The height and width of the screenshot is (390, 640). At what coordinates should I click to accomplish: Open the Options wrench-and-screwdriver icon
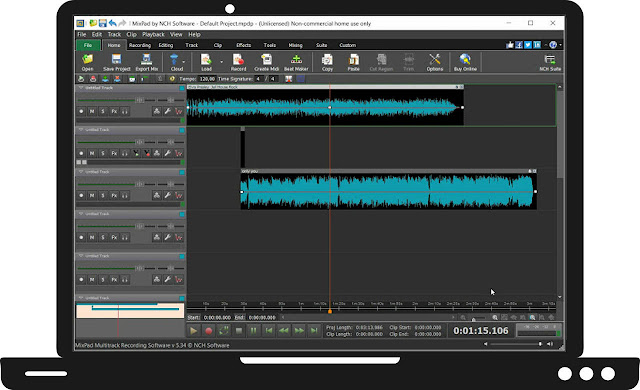coord(435,60)
